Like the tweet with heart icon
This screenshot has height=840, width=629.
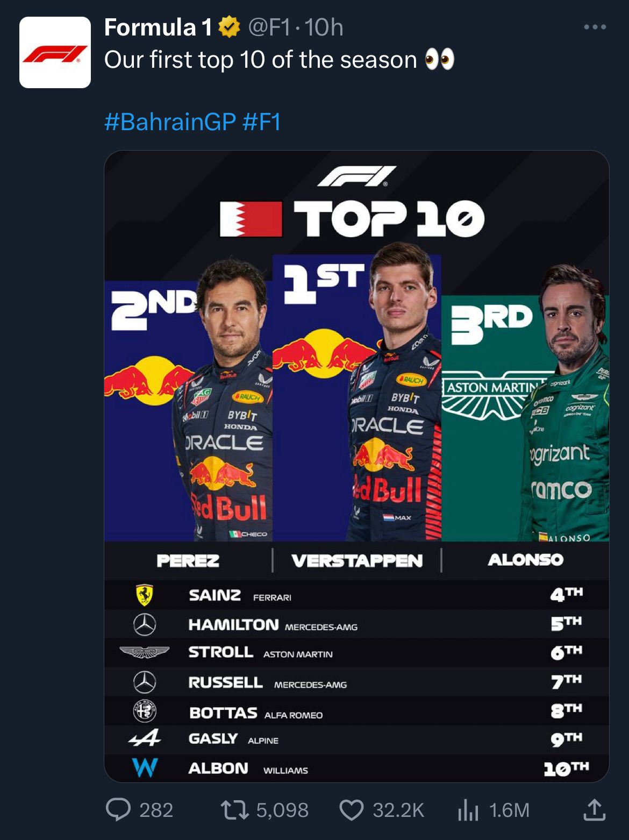click(352, 810)
